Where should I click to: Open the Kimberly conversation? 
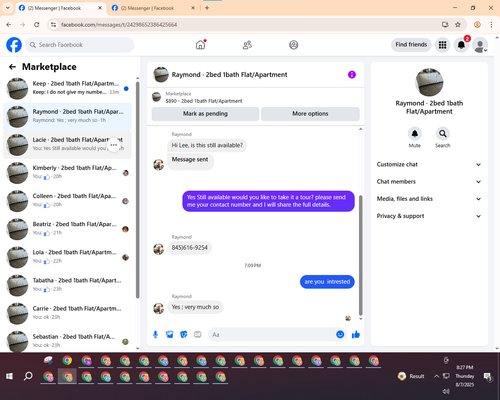pos(67,173)
